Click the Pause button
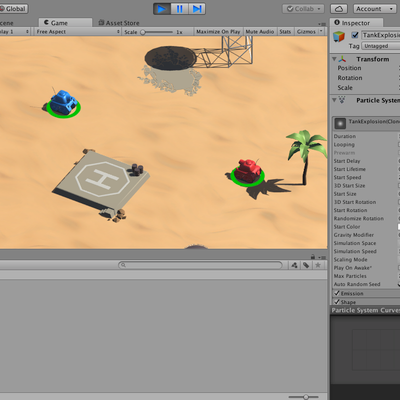This screenshot has height=400, width=400. (179, 9)
